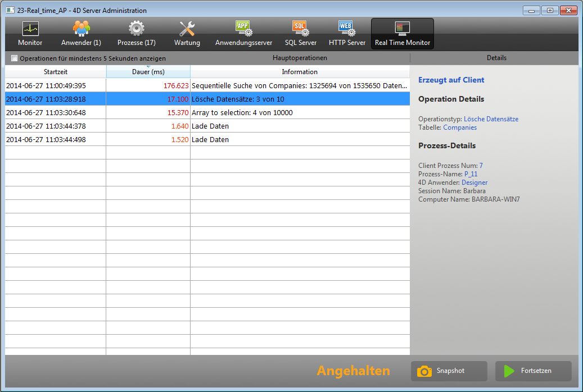Open the HTTP Server web icon

347,29
